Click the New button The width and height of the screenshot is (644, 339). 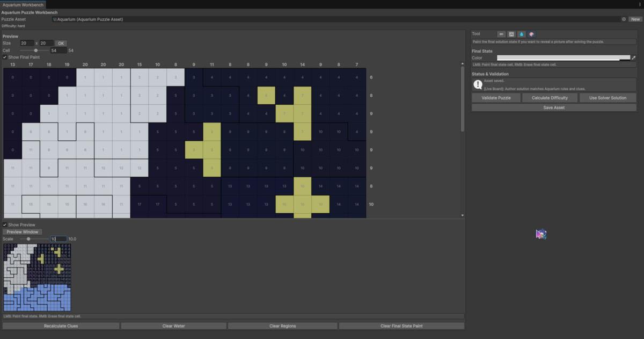[x=635, y=19]
